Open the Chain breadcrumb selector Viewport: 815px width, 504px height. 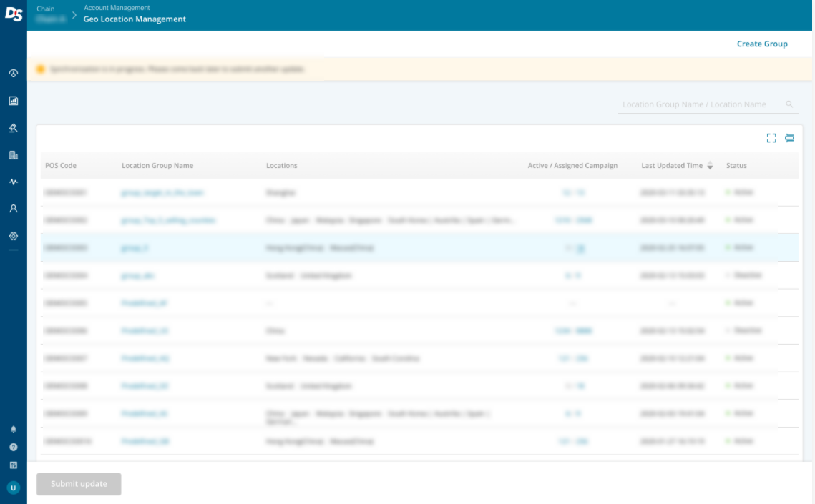click(x=50, y=14)
